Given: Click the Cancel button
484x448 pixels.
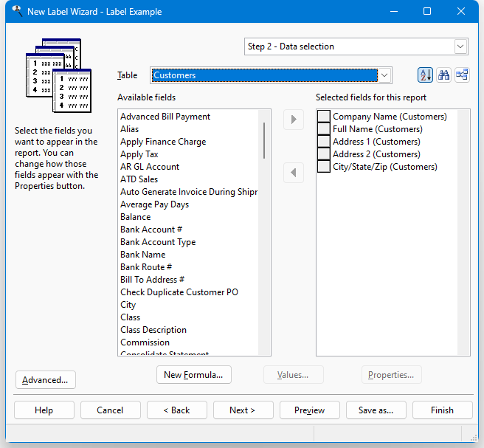Looking at the screenshot, I should tap(111, 410).
